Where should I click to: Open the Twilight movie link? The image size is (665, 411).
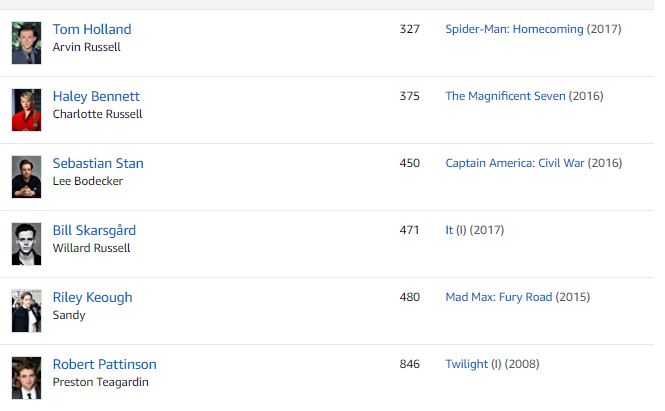467,364
